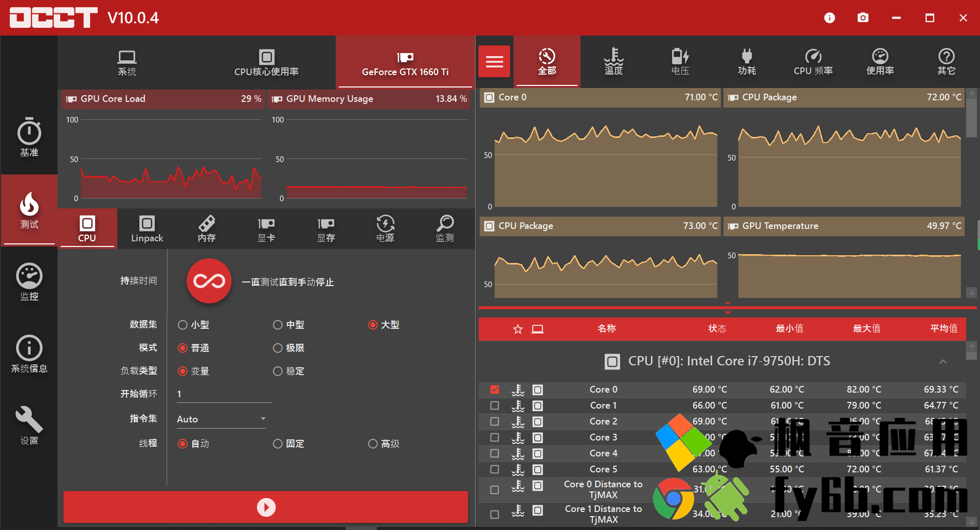Open 设置 wrench settings
Image resolution: width=980 pixels, height=530 pixels.
(x=29, y=426)
